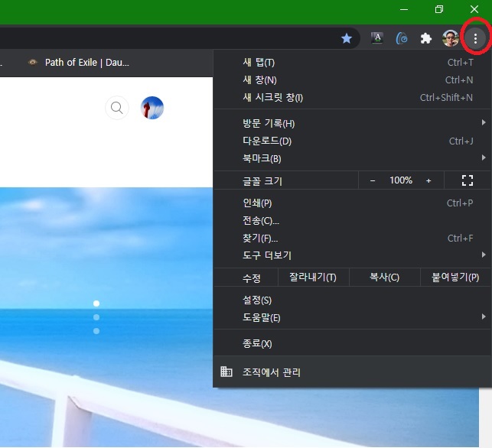Click the three-dot Chrome menu button

pyautogui.click(x=475, y=38)
